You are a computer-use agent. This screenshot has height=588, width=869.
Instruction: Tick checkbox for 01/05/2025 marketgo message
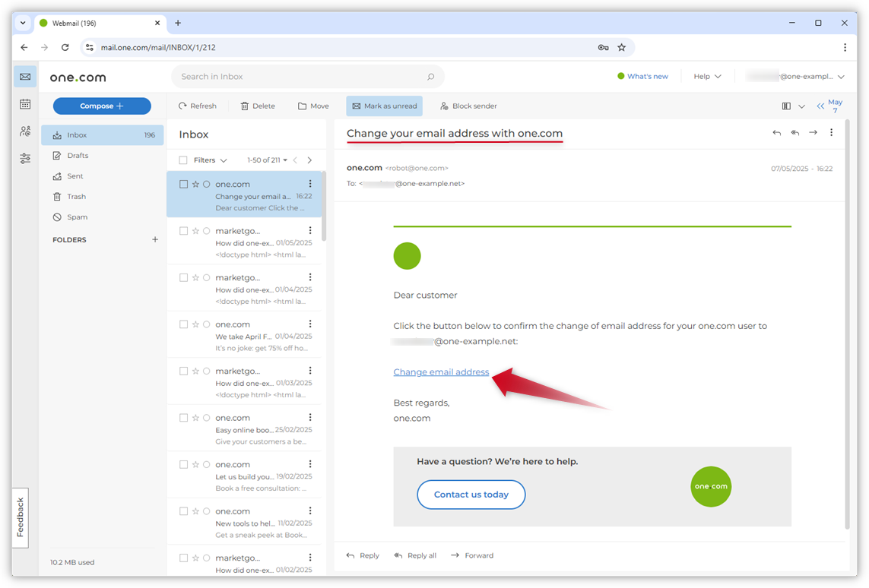[x=183, y=231]
